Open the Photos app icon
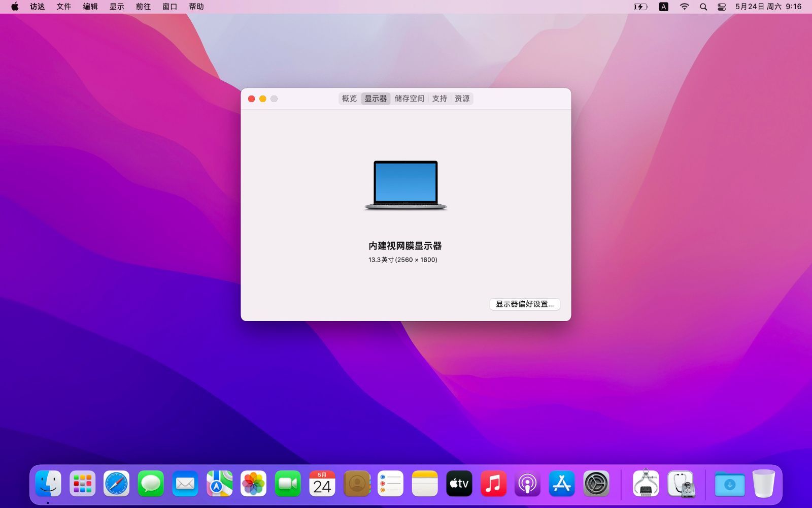Viewport: 812px width, 508px height. [253, 484]
